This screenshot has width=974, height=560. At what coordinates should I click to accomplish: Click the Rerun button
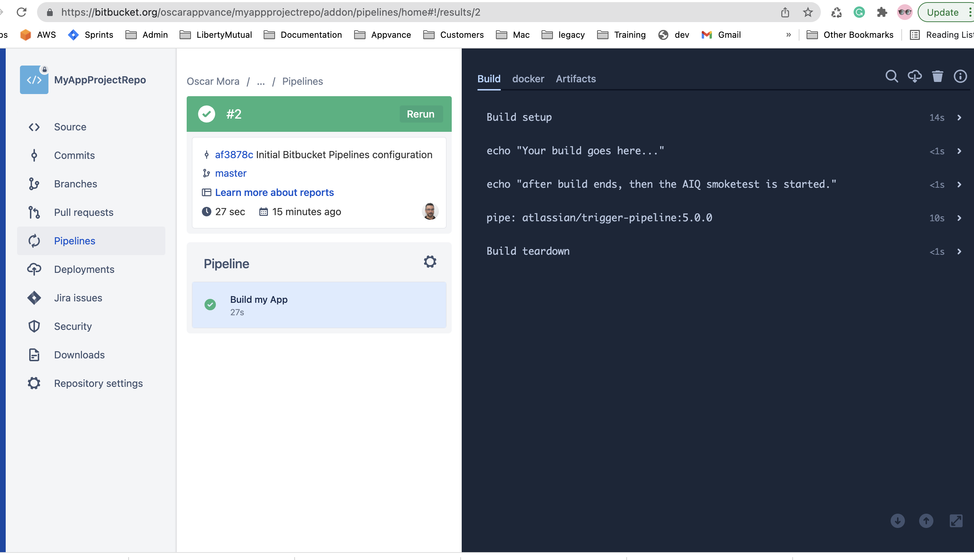[x=421, y=114]
